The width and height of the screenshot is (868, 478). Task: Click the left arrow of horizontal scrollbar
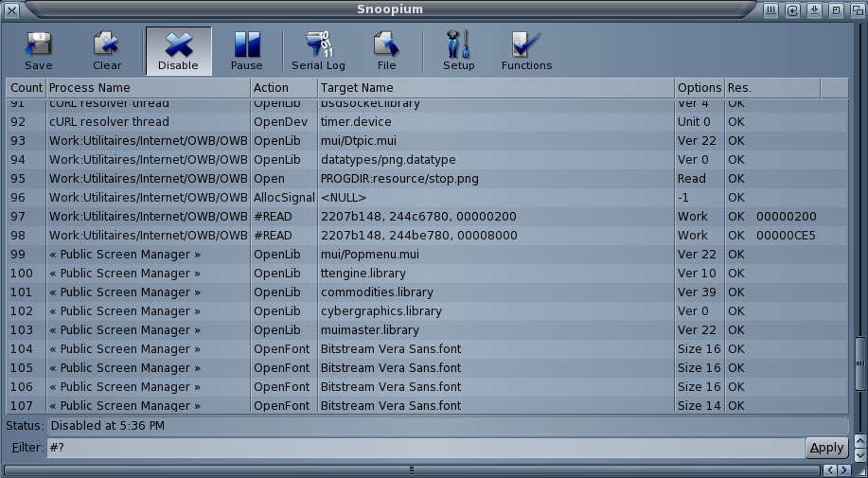[830, 470]
